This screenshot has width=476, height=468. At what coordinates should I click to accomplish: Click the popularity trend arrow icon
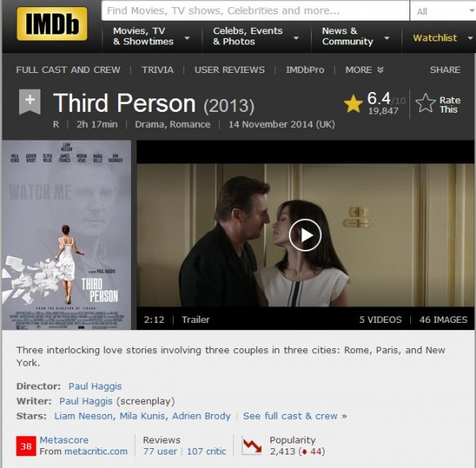point(251,446)
